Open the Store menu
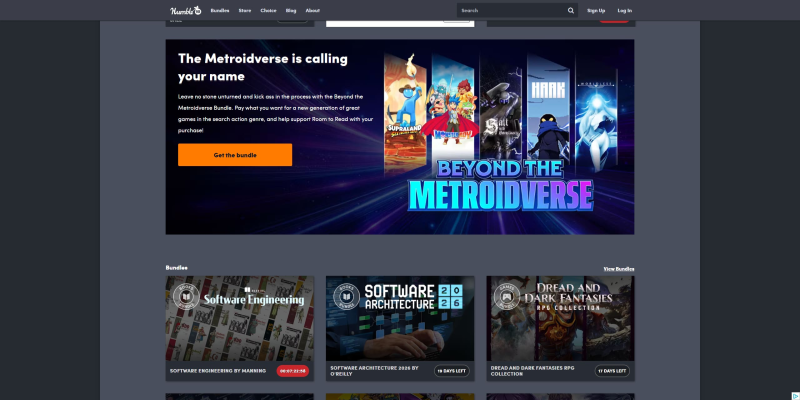Screen dimensions: 800x400 coord(245,10)
